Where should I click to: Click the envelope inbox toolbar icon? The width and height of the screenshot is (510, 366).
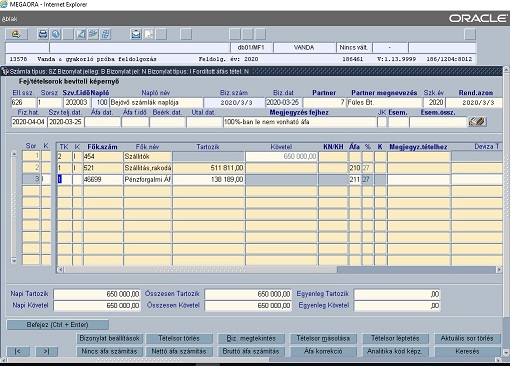(x=136, y=34)
